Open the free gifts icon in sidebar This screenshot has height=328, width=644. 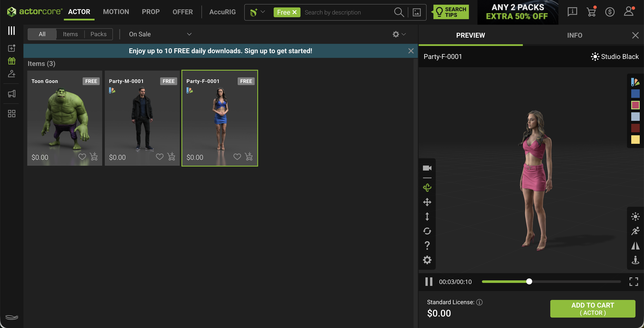[x=11, y=61]
